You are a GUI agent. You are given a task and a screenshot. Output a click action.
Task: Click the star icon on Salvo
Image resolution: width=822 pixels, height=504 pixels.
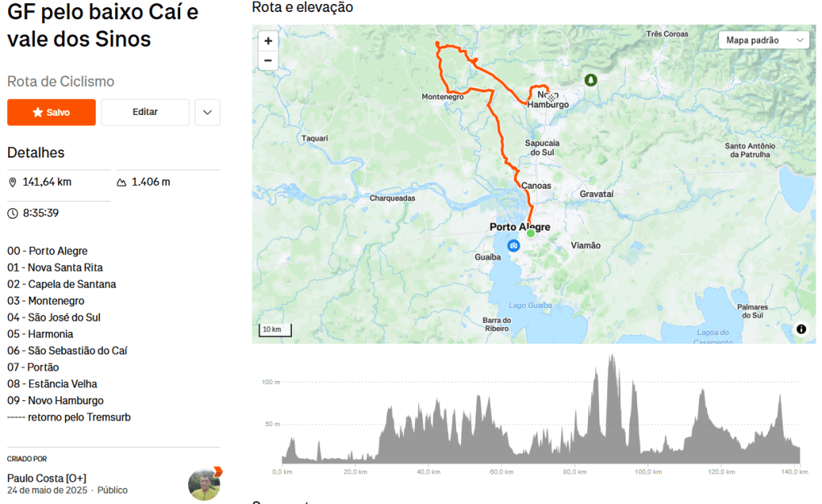click(x=37, y=113)
